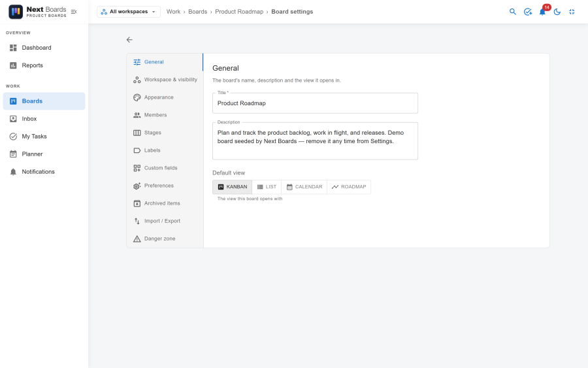Click the Board settings breadcrumb text
The height and width of the screenshot is (368, 588).
pos(292,12)
